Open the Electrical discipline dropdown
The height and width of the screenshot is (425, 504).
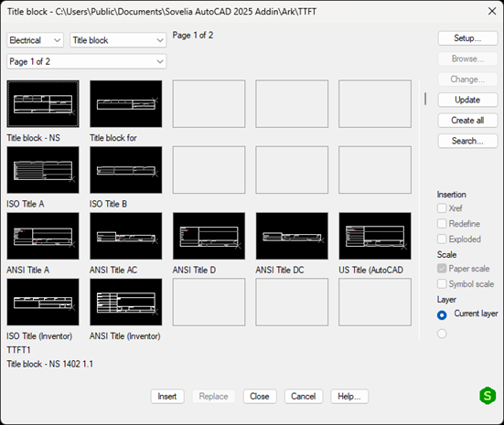click(35, 40)
